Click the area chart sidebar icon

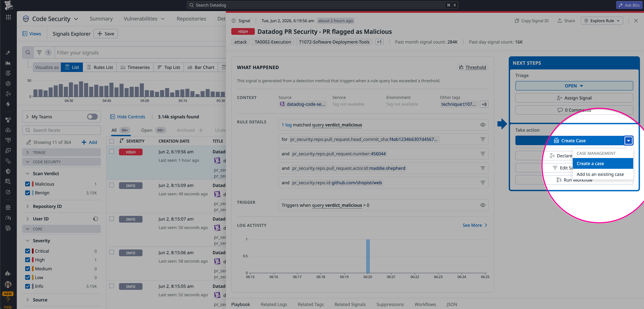click(8, 63)
